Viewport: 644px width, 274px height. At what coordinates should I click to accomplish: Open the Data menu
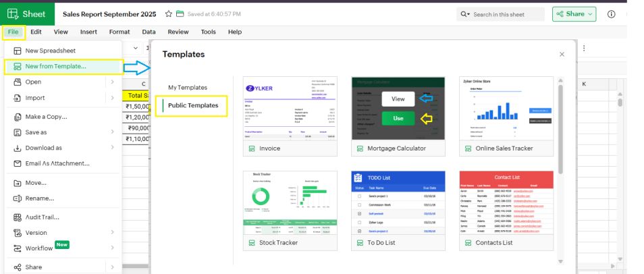[149, 32]
